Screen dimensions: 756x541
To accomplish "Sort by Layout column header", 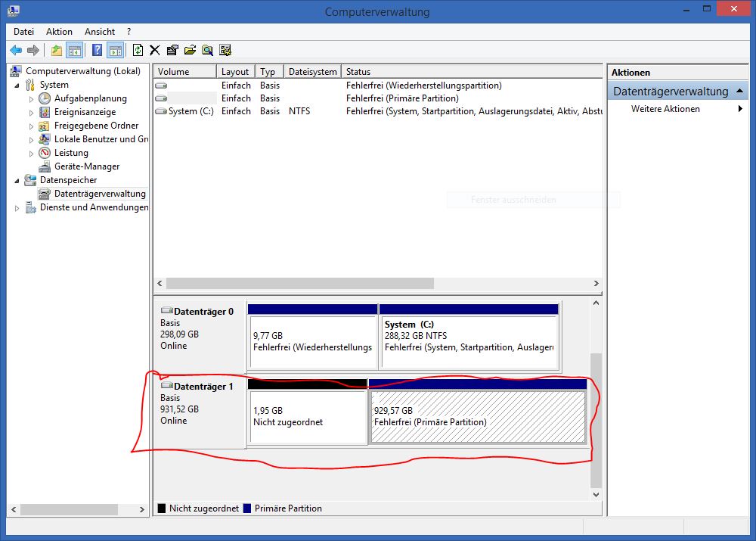I will tap(235, 71).
